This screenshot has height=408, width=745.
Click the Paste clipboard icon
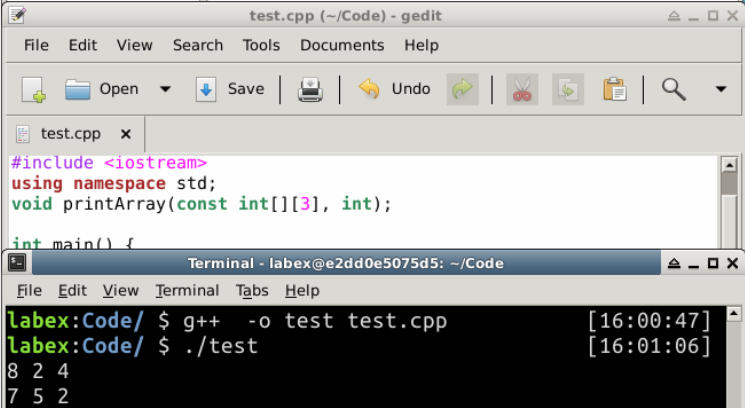(614, 90)
